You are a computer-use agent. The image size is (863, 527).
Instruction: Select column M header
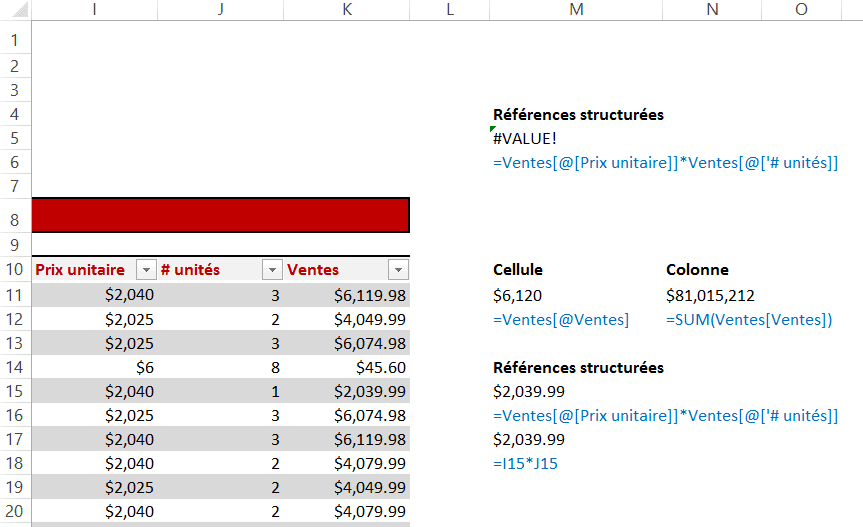point(575,9)
